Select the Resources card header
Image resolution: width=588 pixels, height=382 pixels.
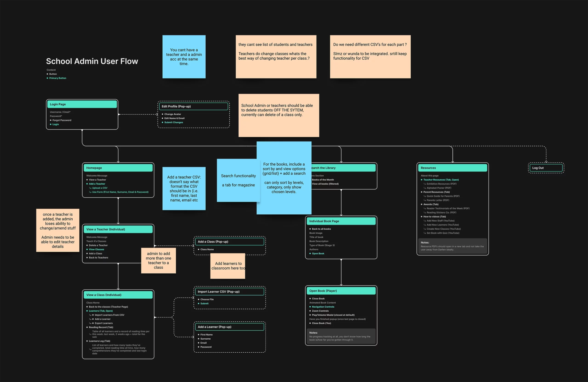(452, 168)
